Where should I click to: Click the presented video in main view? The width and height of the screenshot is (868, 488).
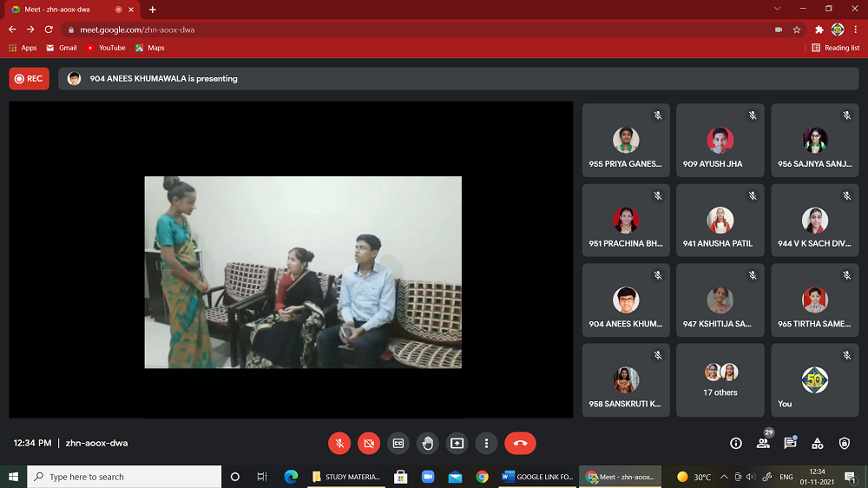tap(302, 272)
